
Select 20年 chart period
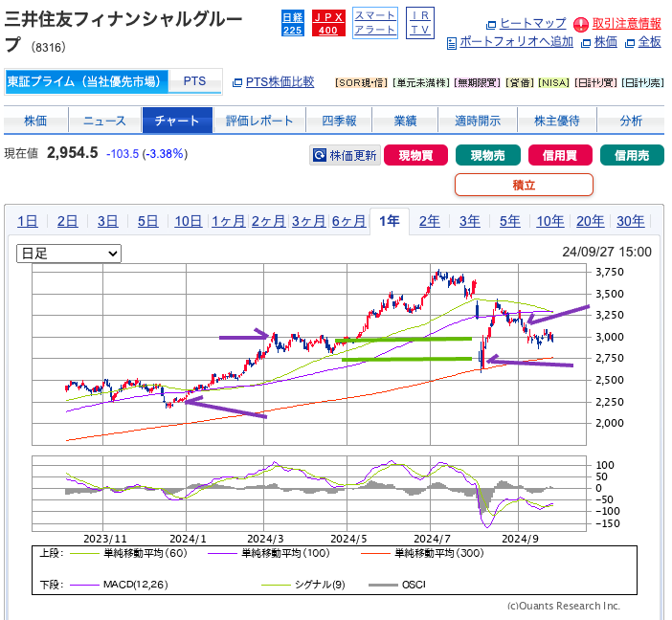pos(590,221)
